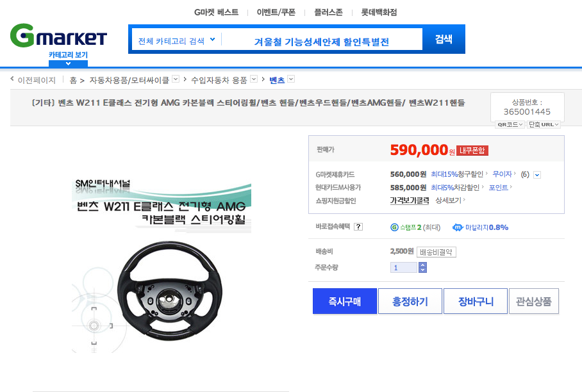This screenshot has height=392, width=582.
Task: Click the 바로접속혜택 question mark help icon
Action: coord(358,227)
